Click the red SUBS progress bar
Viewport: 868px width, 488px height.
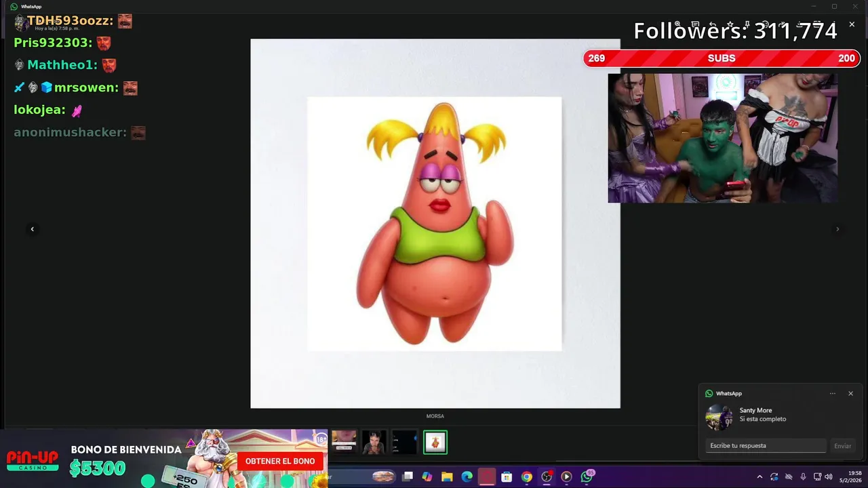pyautogui.click(x=722, y=58)
